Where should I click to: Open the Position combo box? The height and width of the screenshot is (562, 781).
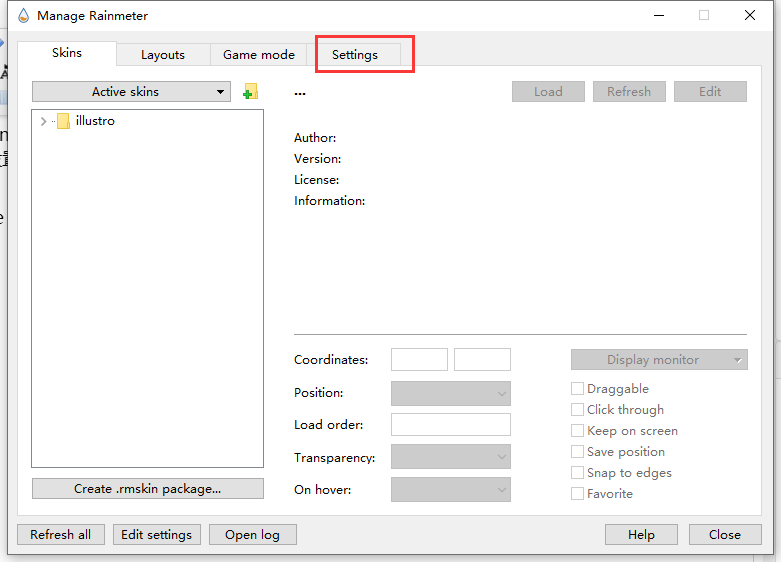(x=450, y=393)
